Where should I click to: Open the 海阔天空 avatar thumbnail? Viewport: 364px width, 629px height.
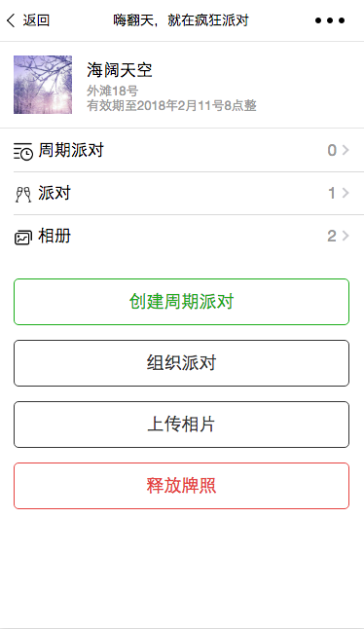point(43,85)
